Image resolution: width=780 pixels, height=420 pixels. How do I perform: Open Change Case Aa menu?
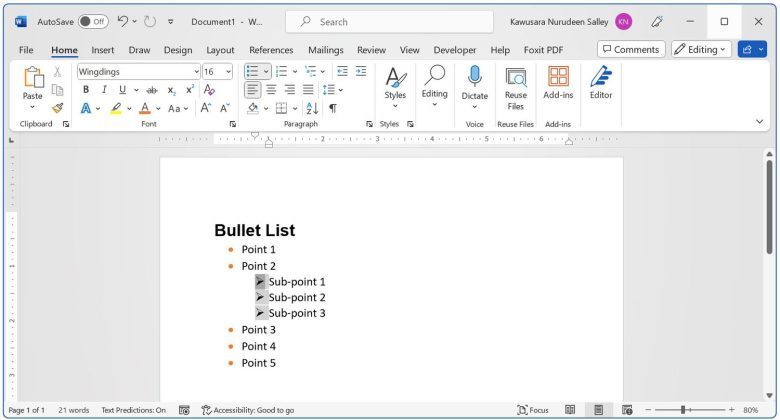pyautogui.click(x=178, y=108)
